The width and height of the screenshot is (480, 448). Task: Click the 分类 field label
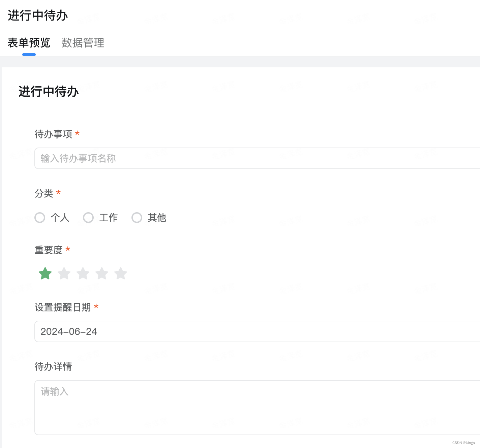coord(44,193)
